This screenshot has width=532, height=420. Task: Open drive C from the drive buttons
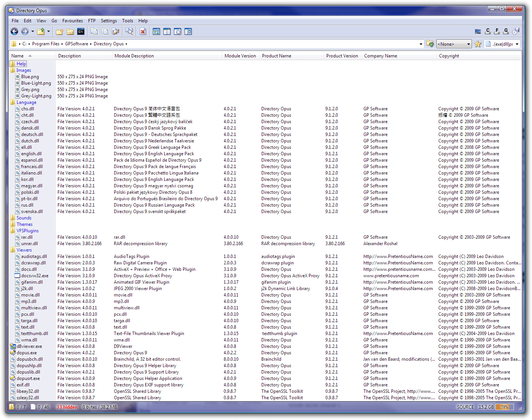coord(488,31)
